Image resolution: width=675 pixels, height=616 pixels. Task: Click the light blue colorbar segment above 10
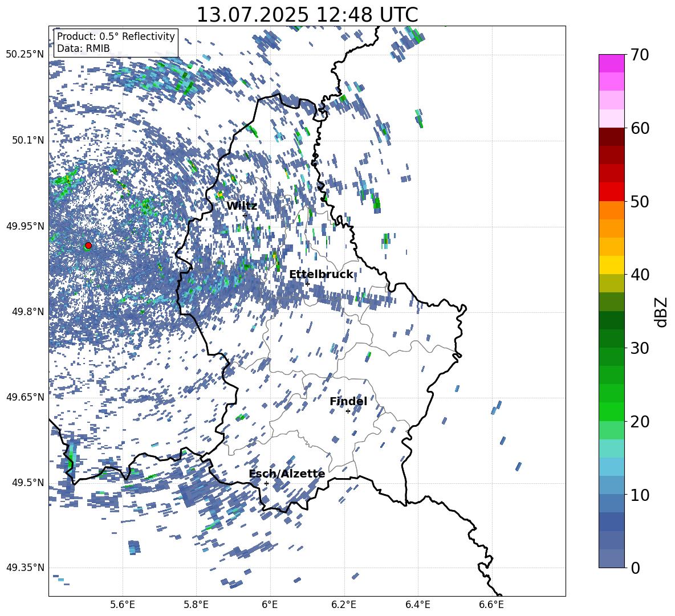click(x=611, y=485)
